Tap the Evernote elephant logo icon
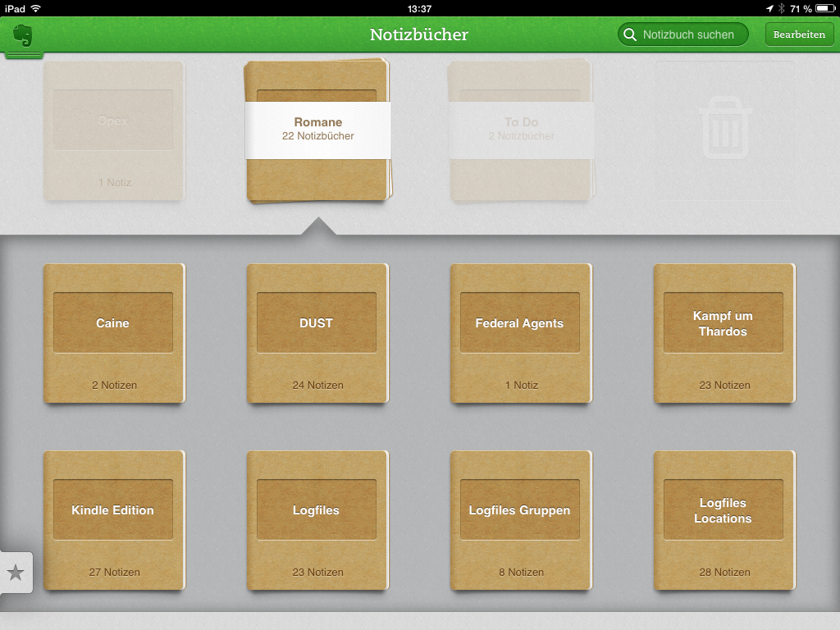The width and height of the screenshot is (840, 630). (x=23, y=36)
